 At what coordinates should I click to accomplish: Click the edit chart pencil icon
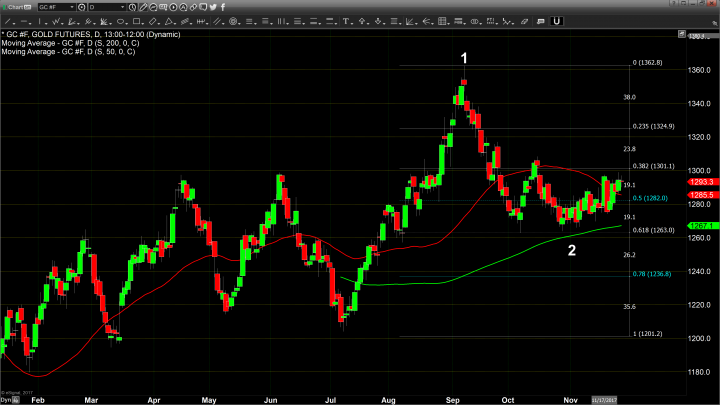[143, 7]
